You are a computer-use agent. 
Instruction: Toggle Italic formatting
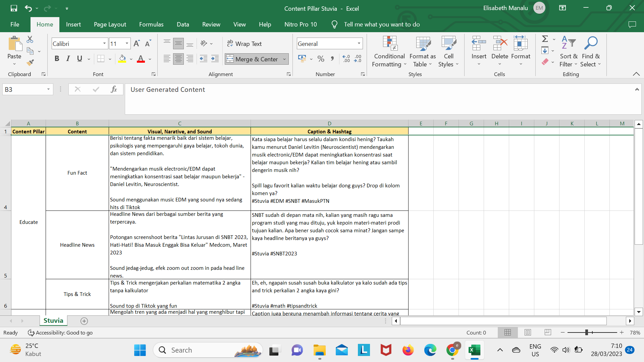(68, 59)
